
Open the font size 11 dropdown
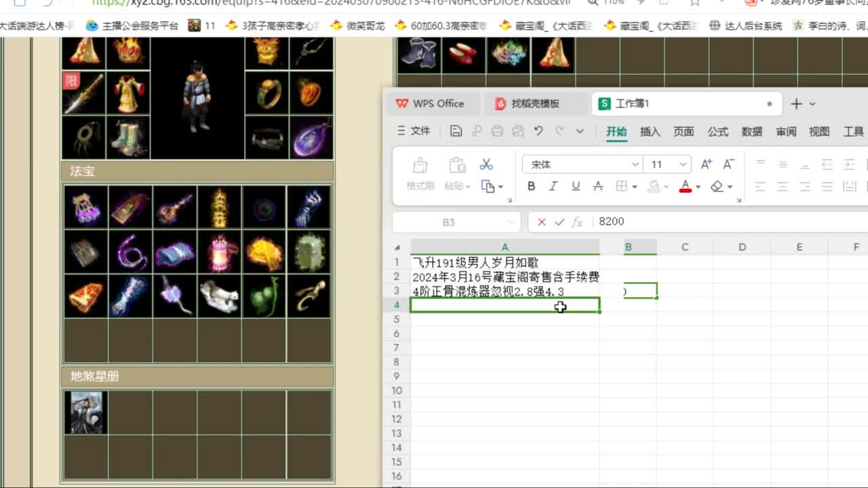point(683,165)
